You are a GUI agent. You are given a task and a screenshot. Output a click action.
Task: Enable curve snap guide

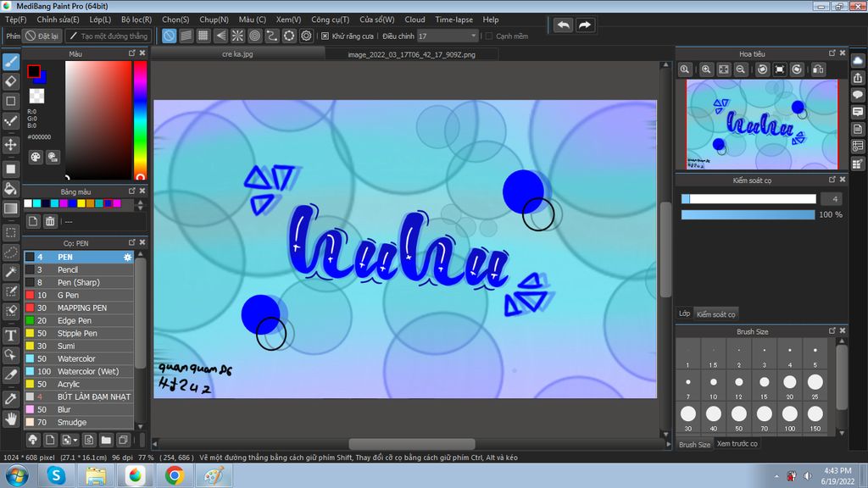point(272,36)
